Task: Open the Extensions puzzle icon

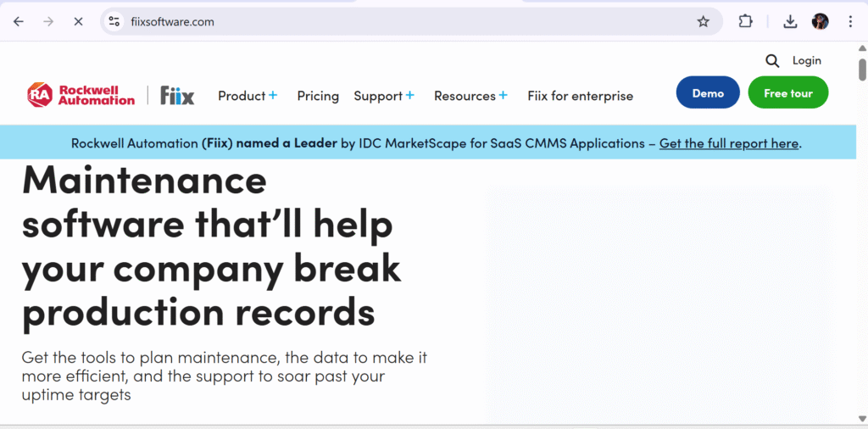Action: pyautogui.click(x=746, y=21)
